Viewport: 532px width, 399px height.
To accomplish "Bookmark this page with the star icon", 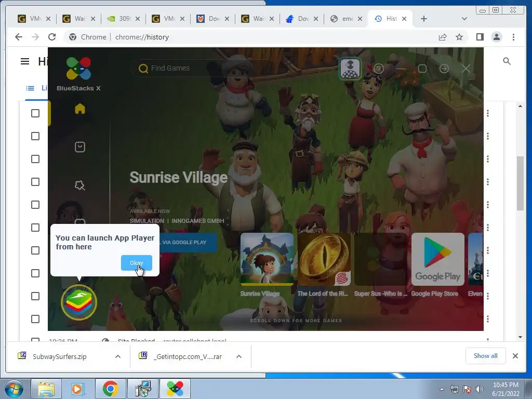I will coord(459,37).
